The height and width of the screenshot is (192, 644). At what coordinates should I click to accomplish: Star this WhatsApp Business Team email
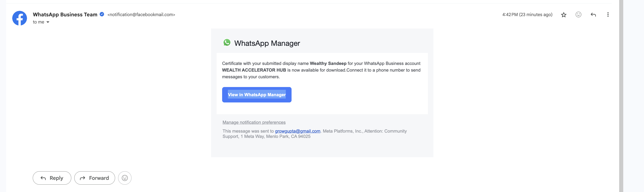(x=563, y=15)
